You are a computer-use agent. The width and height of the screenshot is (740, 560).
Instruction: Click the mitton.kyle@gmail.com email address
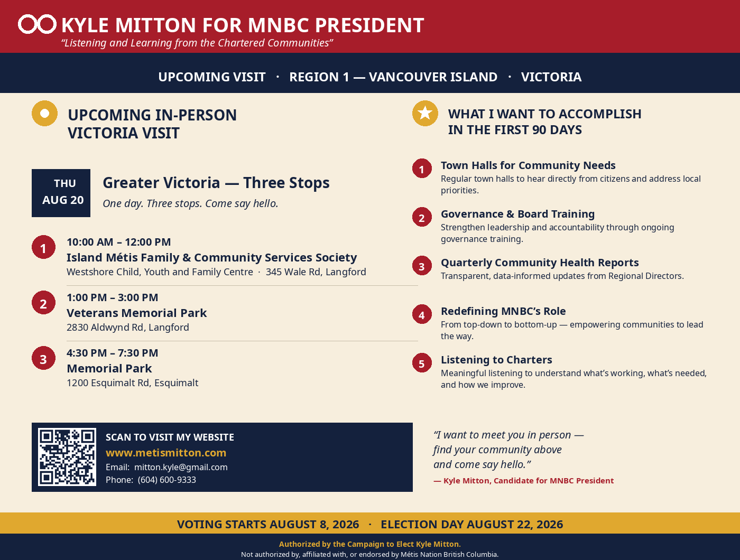[x=181, y=467]
